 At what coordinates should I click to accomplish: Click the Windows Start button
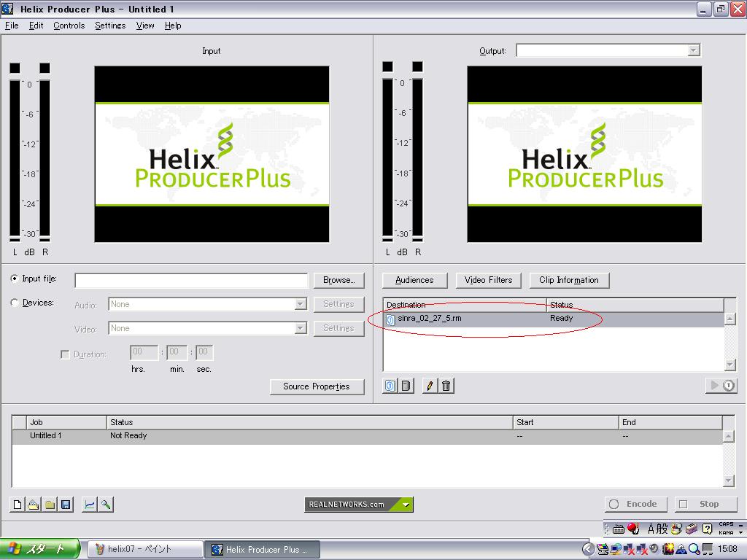(39, 549)
